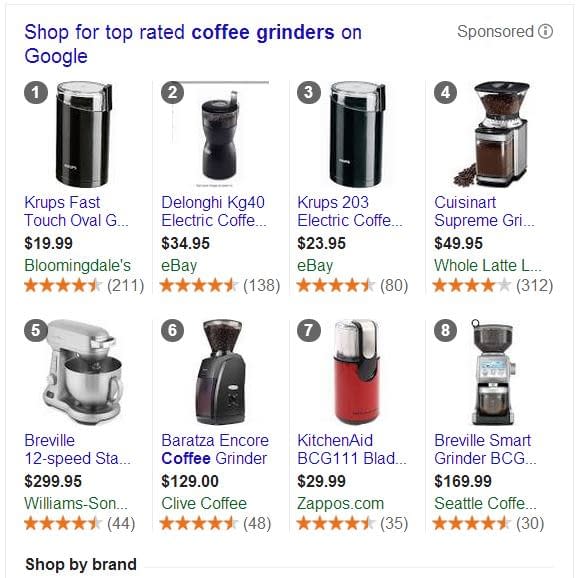Open the Baratza Encore Coffee Grinder link
This screenshot has width=581, height=578.
(x=215, y=449)
